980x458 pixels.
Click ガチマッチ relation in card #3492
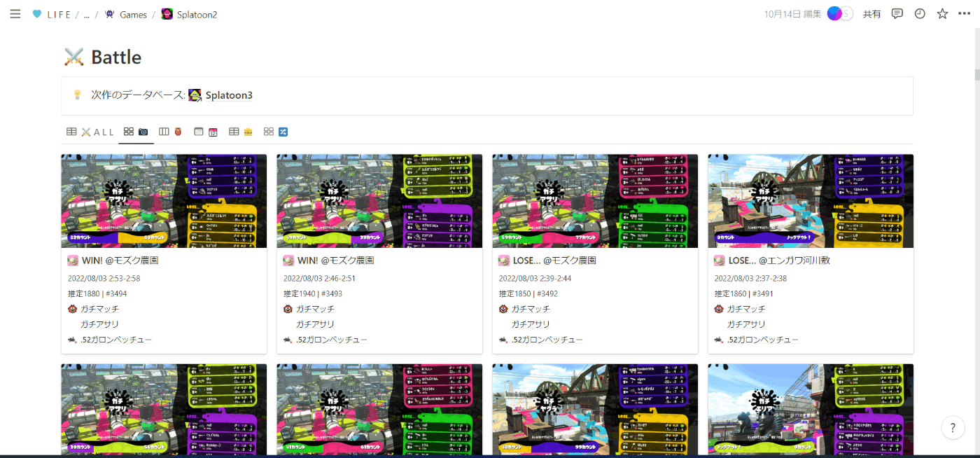pos(531,309)
